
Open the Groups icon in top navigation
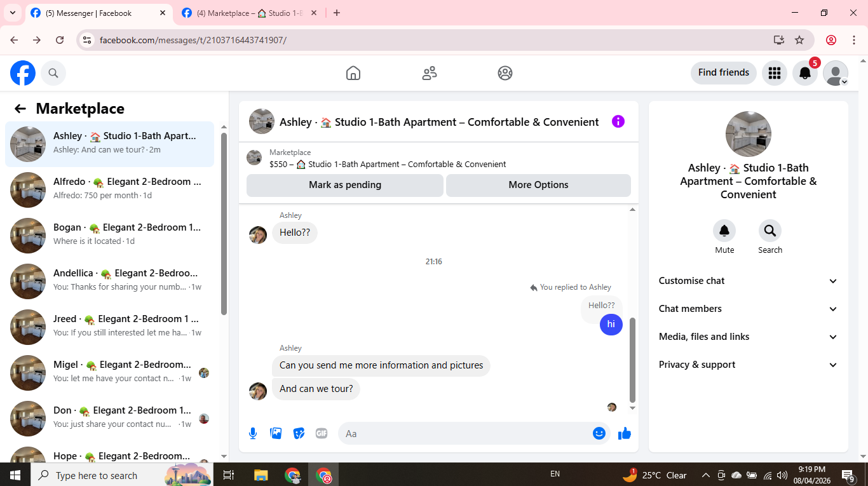(505, 73)
